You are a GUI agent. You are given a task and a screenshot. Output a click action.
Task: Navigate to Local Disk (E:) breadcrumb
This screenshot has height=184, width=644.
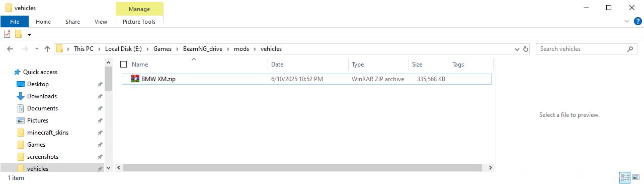(x=123, y=49)
